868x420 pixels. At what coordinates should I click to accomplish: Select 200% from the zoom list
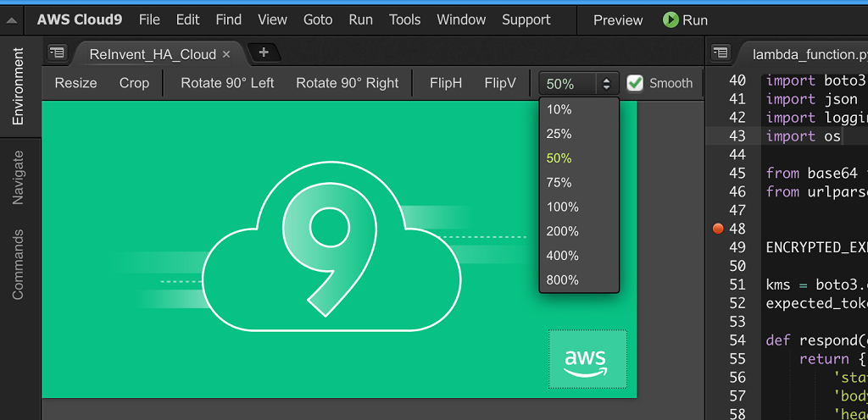click(x=563, y=231)
